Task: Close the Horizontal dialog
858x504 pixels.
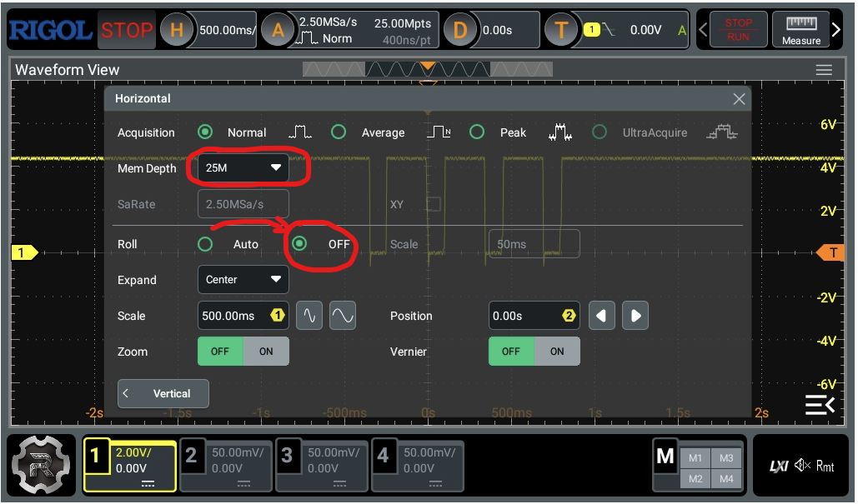Action: [x=739, y=99]
